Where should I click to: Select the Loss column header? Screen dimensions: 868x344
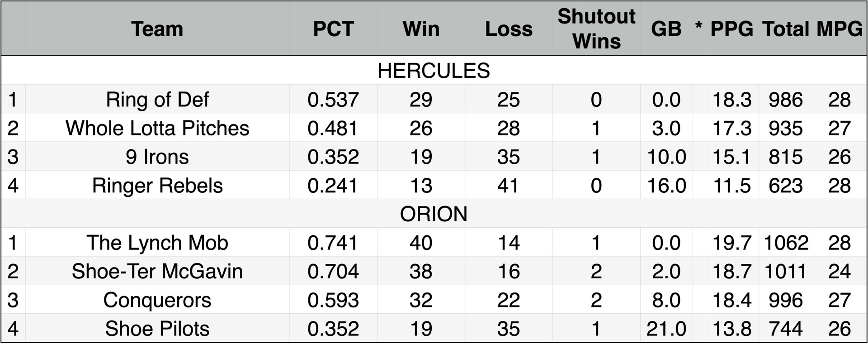point(509,29)
